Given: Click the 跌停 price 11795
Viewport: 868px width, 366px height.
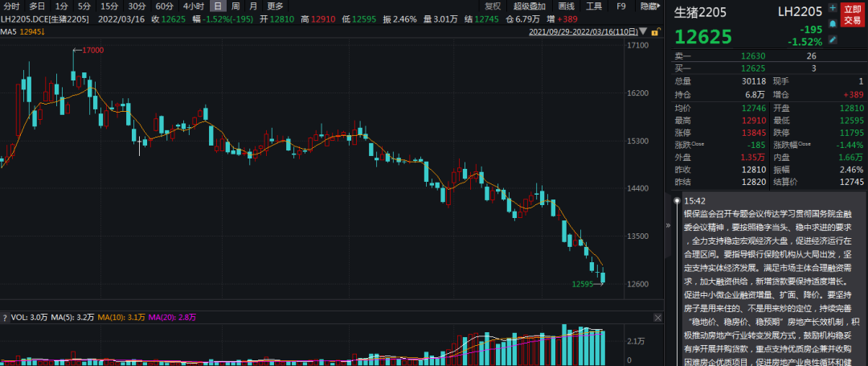Looking at the screenshot, I should pos(851,133).
